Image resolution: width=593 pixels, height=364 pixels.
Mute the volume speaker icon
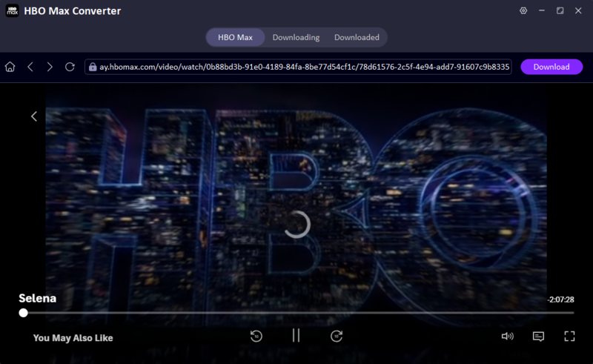[x=508, y=336]
